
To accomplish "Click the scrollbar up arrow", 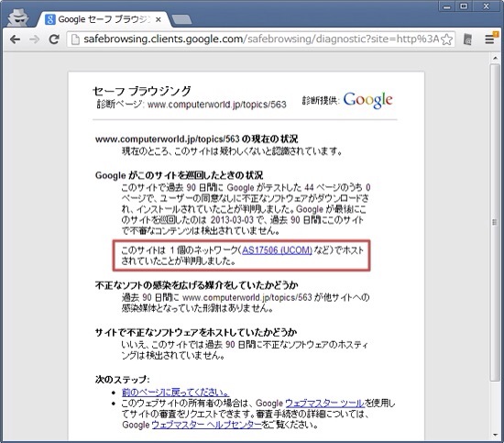I will [x=495, y=58].
